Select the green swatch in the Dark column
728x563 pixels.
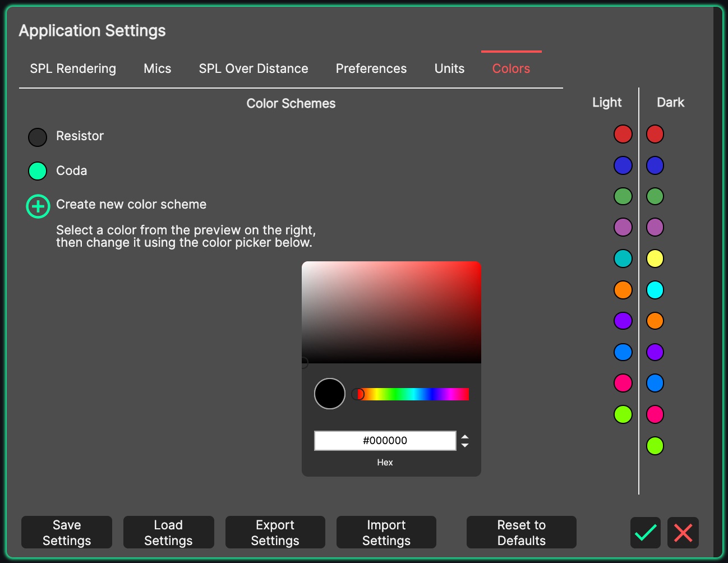tap(655, 196)
